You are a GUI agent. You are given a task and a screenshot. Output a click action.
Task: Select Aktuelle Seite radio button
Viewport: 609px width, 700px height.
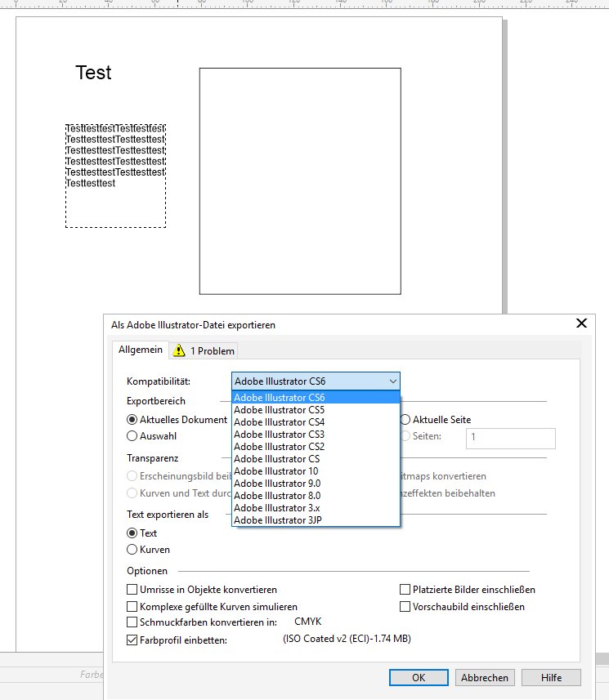(x=405, y=420)
